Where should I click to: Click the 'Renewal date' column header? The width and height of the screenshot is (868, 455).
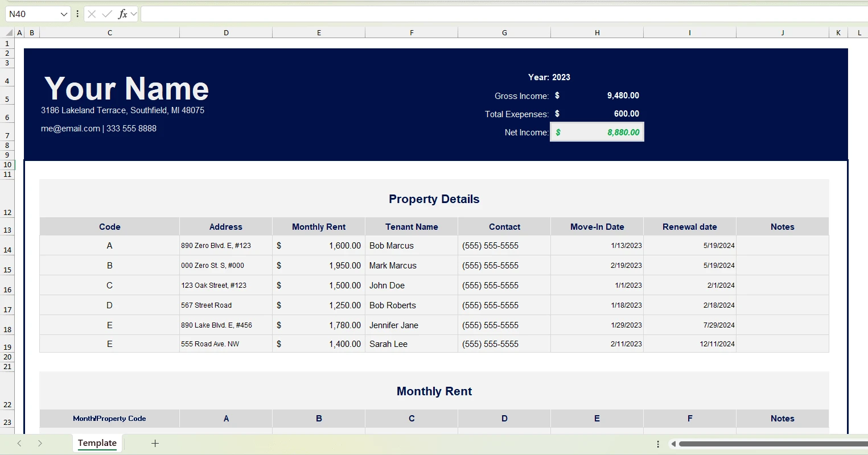click(x=690, y=227)
